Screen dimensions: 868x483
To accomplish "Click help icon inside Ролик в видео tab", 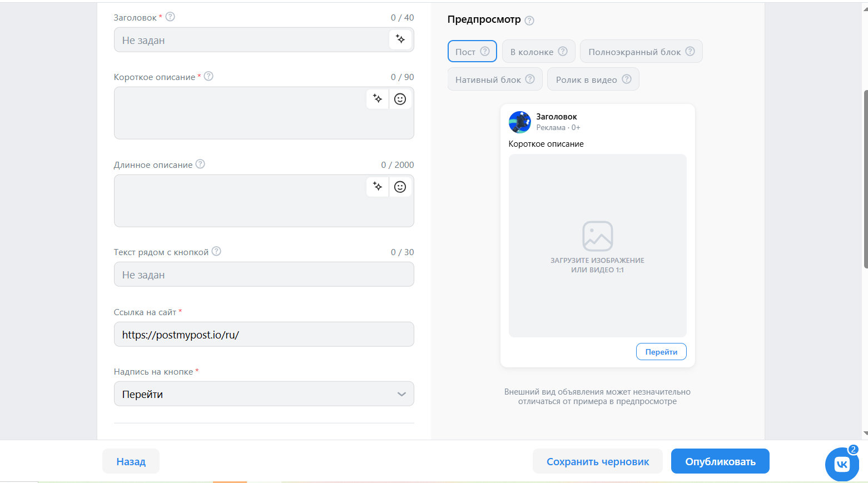I will [x=627, y=79].
